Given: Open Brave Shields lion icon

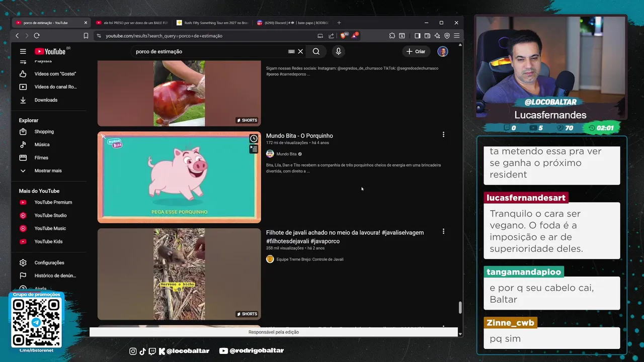Looking at the screenshot, I should coord(344,36).
